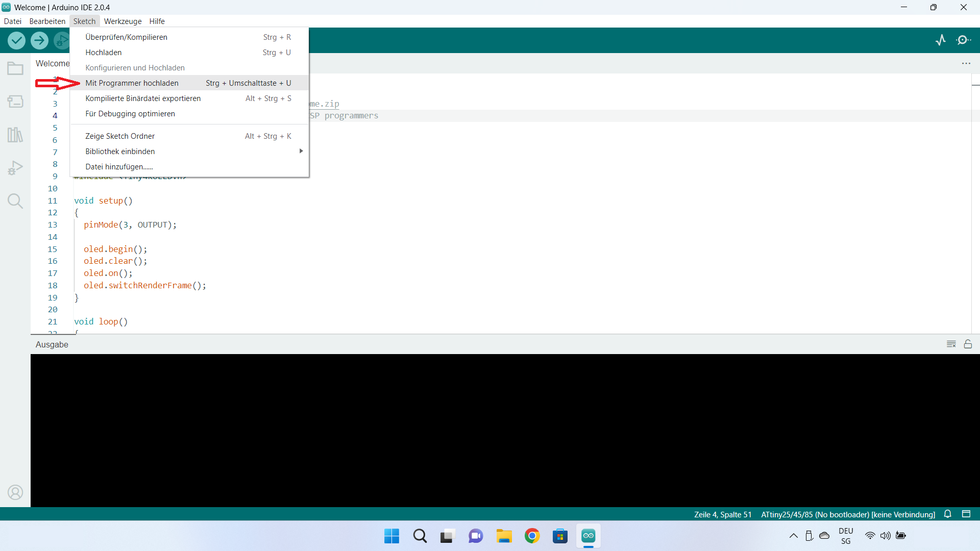Clear the output panel icon
This screenshot has height=551, width=980.
tap(951, 344)
